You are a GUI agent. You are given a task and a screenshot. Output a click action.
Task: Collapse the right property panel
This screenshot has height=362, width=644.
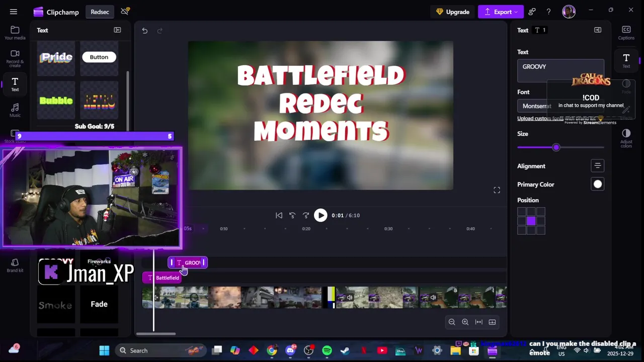click(598, 30)
